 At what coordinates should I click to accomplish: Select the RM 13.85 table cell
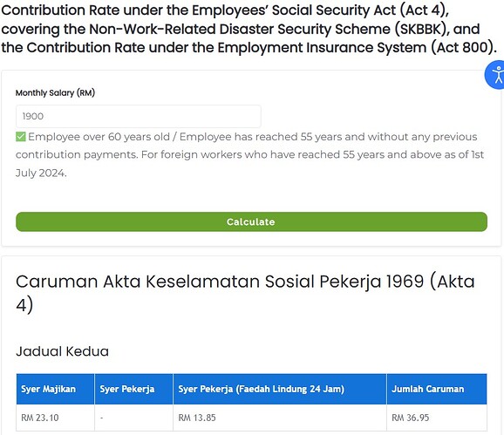(280, 418)
